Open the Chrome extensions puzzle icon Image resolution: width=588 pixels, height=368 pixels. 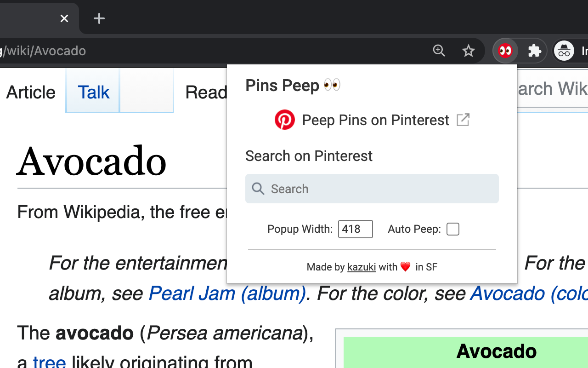click(534, 51)
